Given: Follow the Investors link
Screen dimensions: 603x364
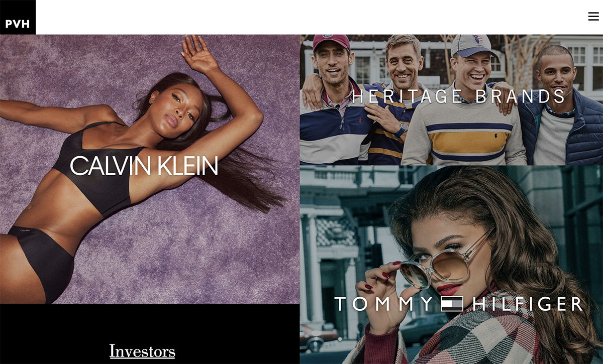Looking at the screenshot, I should [x=142, y=351].
